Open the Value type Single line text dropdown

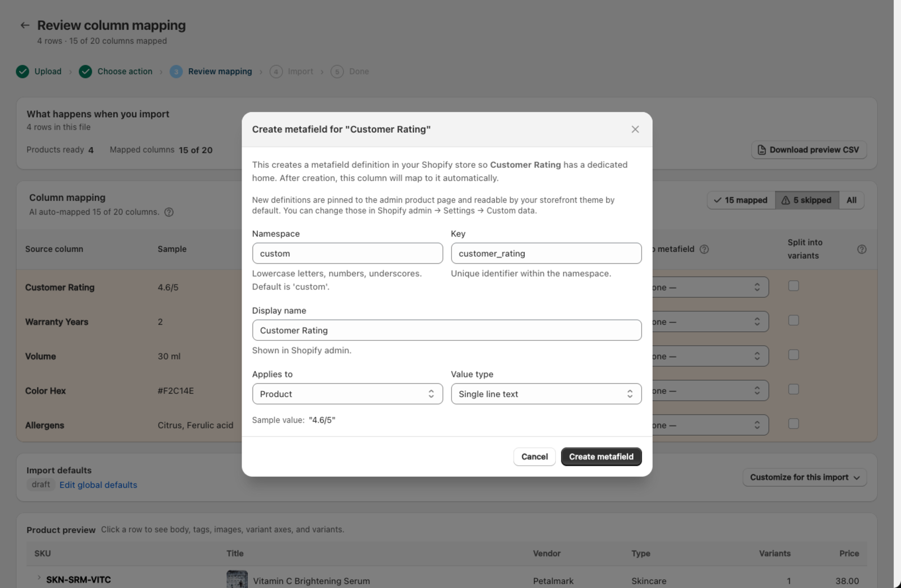(546, 394)
